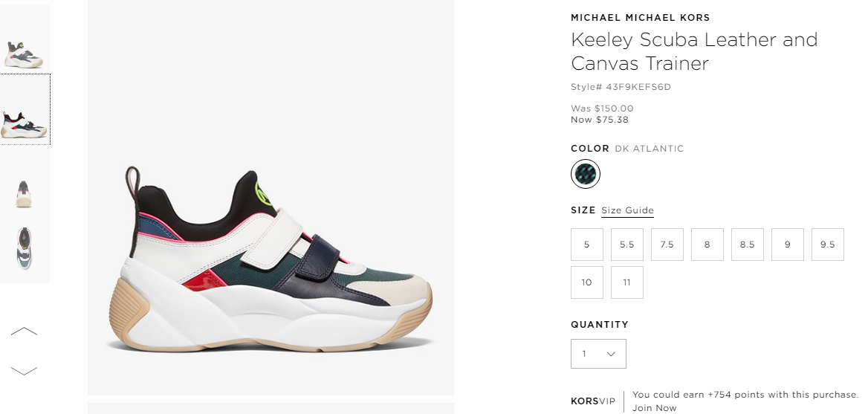Select size 9.5
The image size is (868, 414).
pos(828,244)
